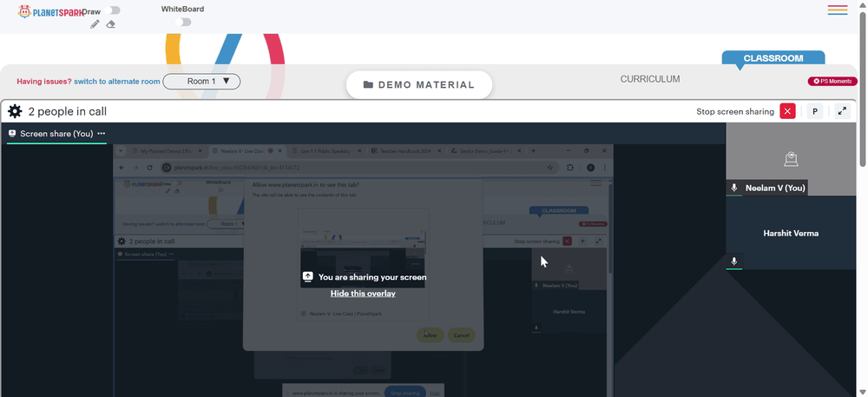Select 'Teacher Handbook 2024' tab in shared browser
Viewport: 868px width, 397px height.
tap(404, 150)
